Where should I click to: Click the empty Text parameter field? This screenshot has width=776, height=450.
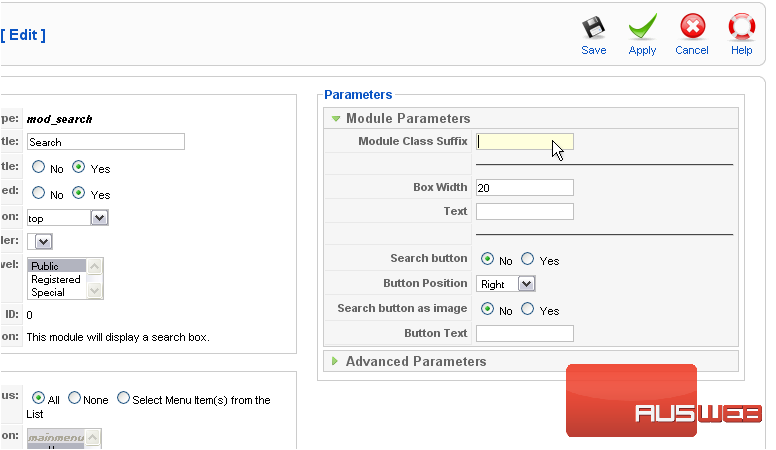pos(524,211)
